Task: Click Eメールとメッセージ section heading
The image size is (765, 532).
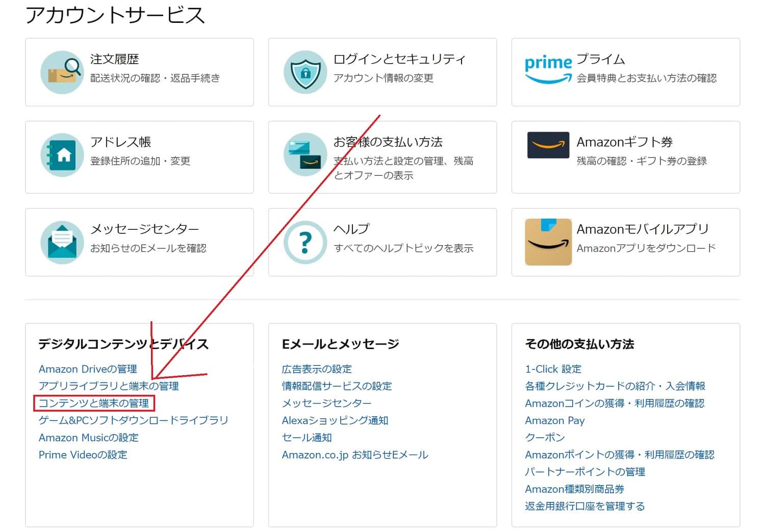Action: pos(341,344)
